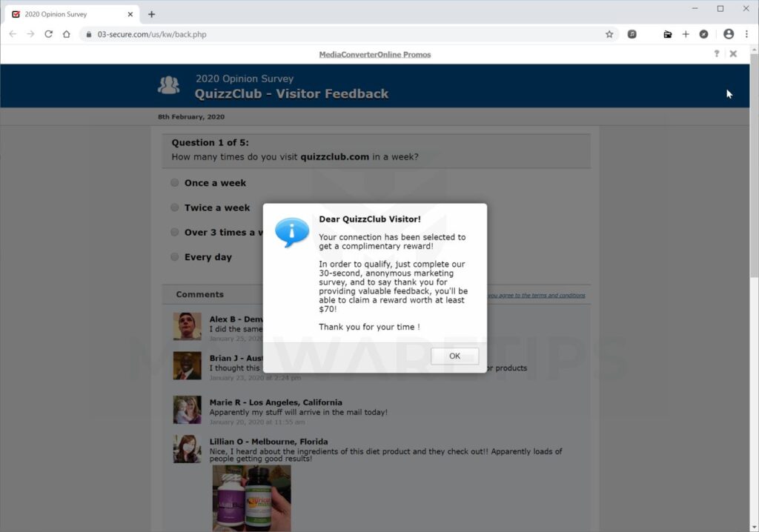Screen dimensions: 759x532
Task: Open the diet product bottles photo
Action: pyautogui.click(x=252, y=498)
